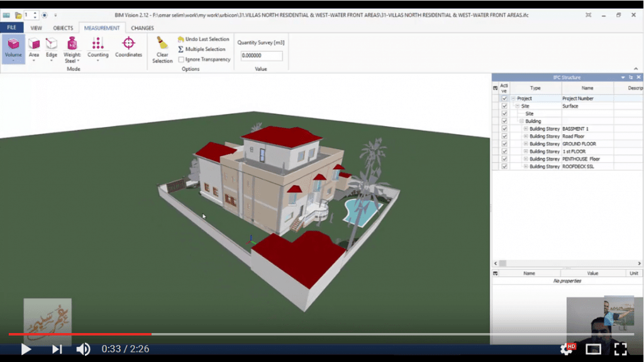Image resolution: width=644 pixels, height=362 pixels.
Task: Expand the PENTHOUSE Floor storey node
Action: (526, 159)
